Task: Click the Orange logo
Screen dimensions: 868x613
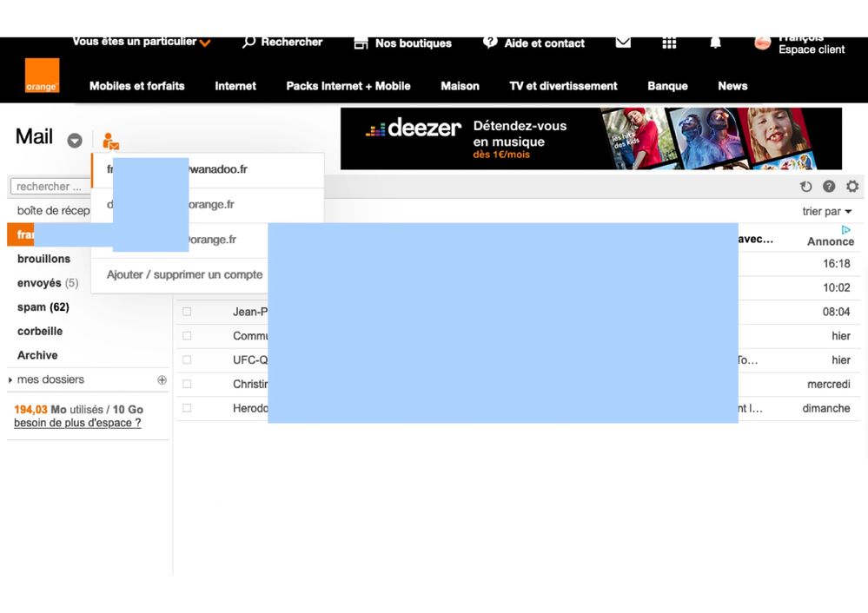Action: (x=42, y=76)
